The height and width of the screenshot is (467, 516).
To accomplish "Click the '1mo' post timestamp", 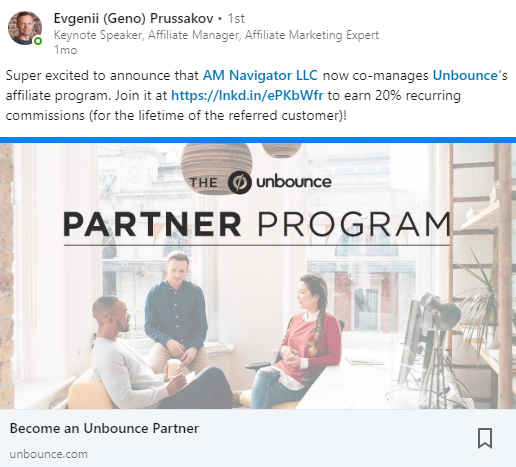I will click(x=65, y=50).
